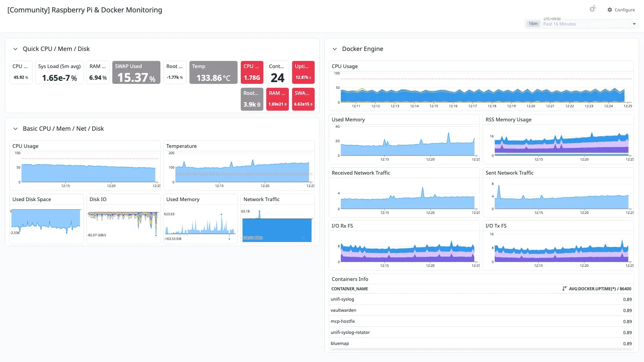Click the gray Root... 3.9k B widget

(x=252, y=99)
